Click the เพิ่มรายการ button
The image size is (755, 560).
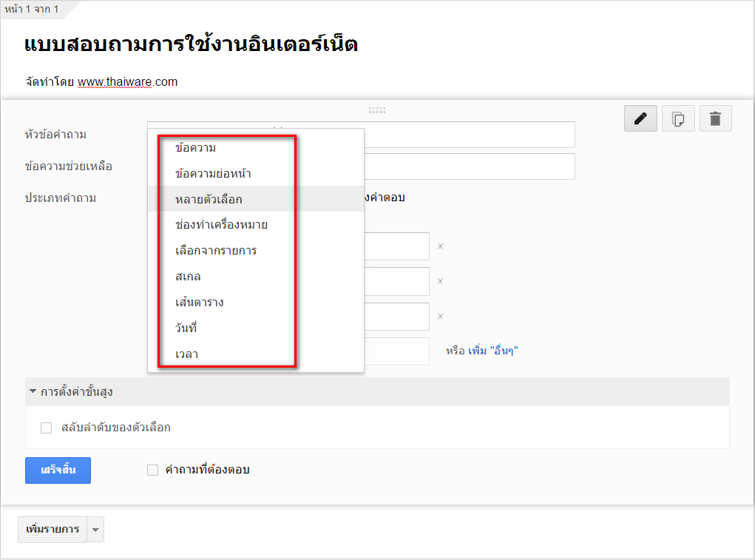pos(53,530)
